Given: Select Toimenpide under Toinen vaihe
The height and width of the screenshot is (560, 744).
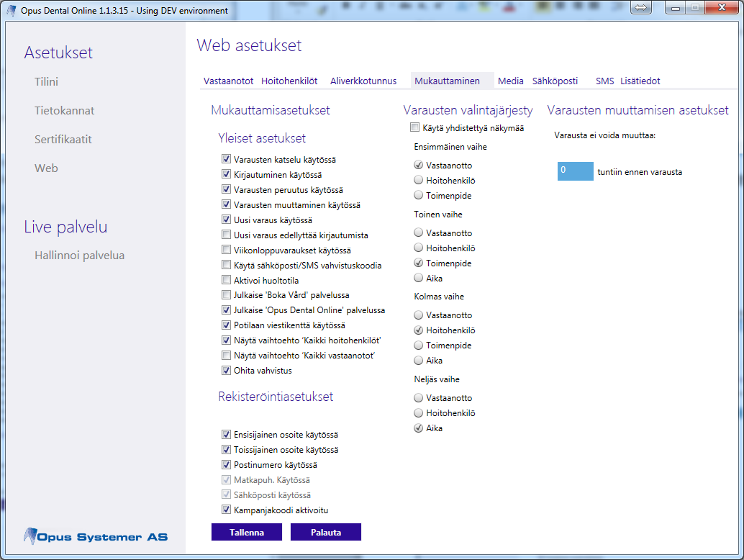Looking at the screenshot, I should tap(419, 263).
